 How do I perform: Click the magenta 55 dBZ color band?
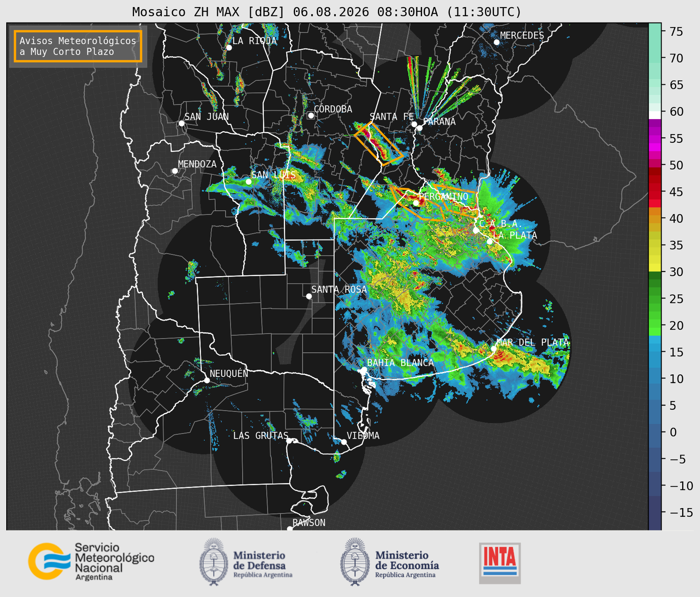(655, 139)
